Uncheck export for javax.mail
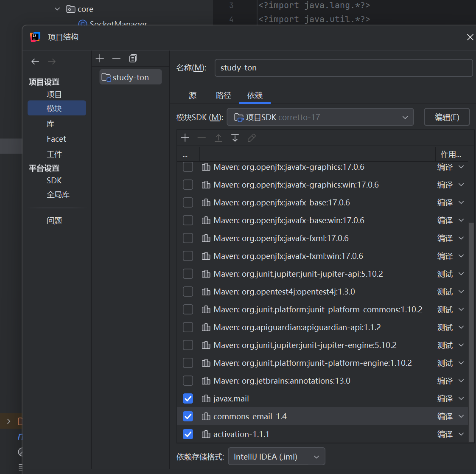Screen dimensions: 476x474 [188, 398]
